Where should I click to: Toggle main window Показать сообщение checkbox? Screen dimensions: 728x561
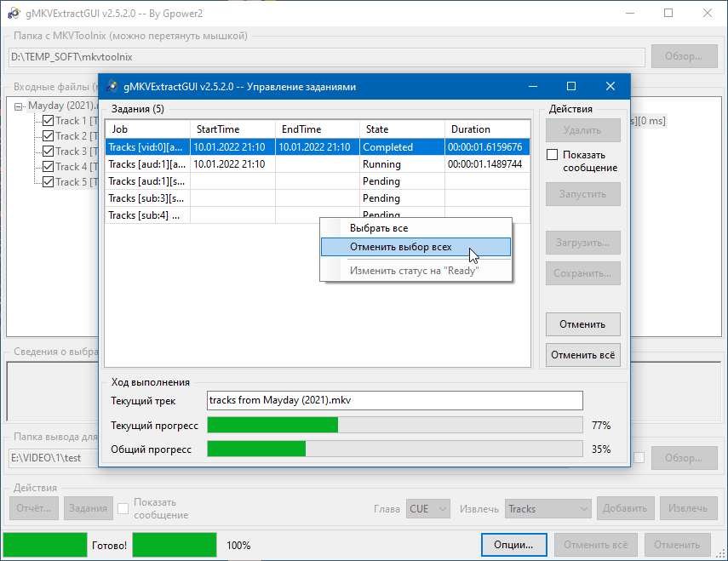[x=123, y=508]
